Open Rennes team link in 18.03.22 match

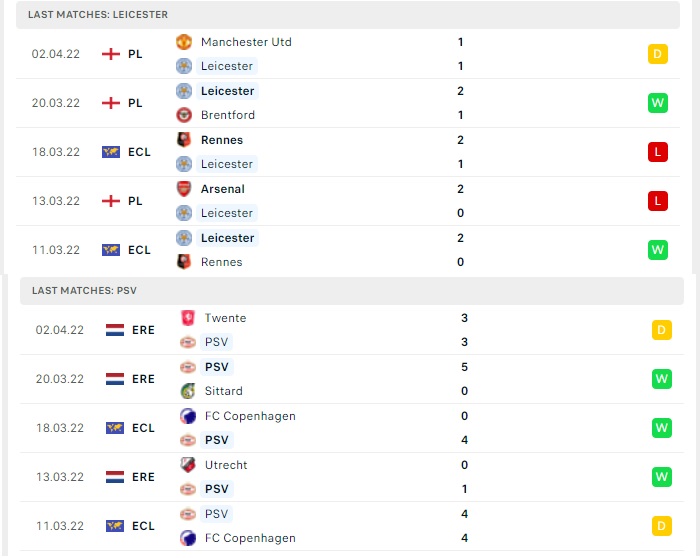[222, 140]
